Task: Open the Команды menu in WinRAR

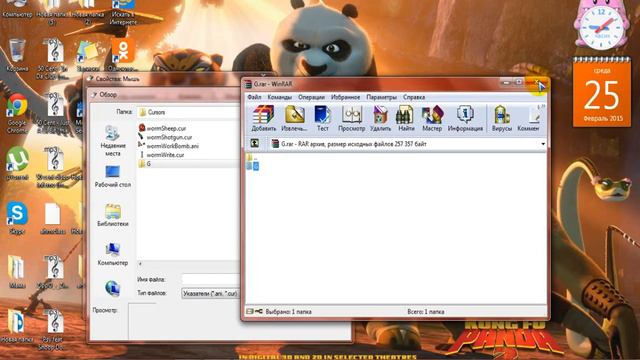Action: tap(280, 97)
